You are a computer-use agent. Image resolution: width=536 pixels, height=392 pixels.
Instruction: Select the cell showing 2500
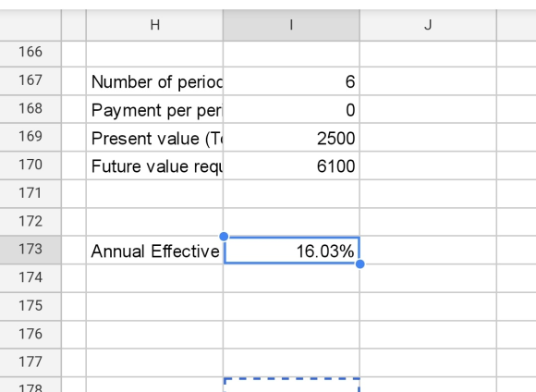pyautogui.click(x=291, y=138)
